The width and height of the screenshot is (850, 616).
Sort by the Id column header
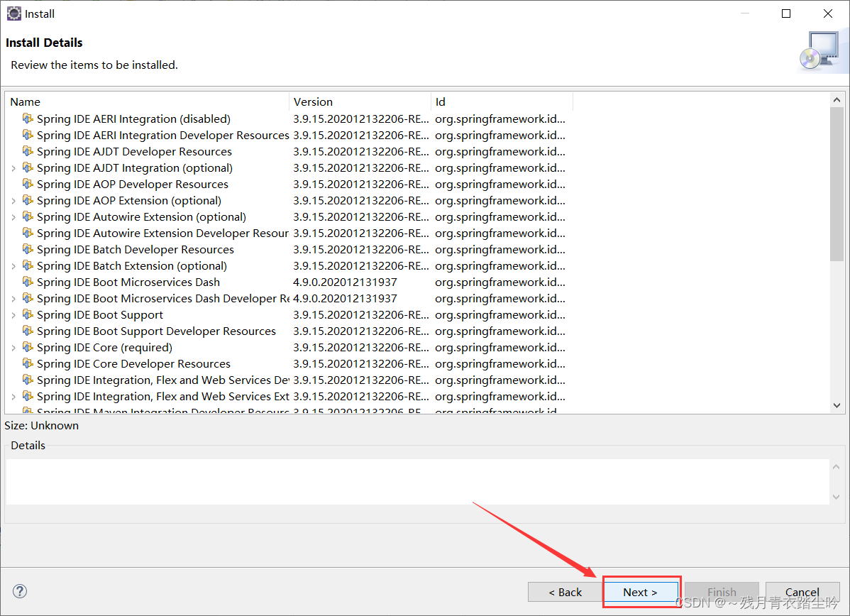(502, 101)
